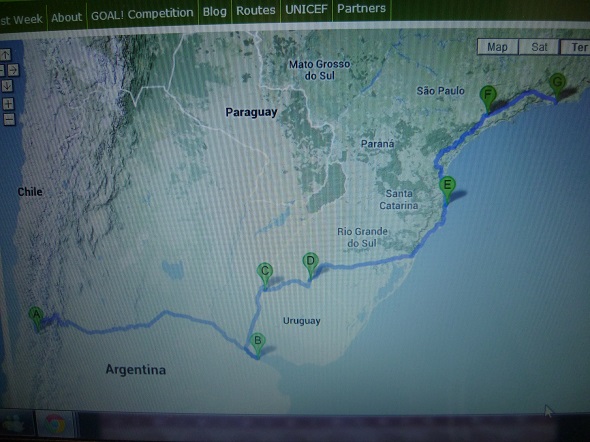Pan map right with arrow control
This screenshot has height=442, width=590.
click(13, 70)
